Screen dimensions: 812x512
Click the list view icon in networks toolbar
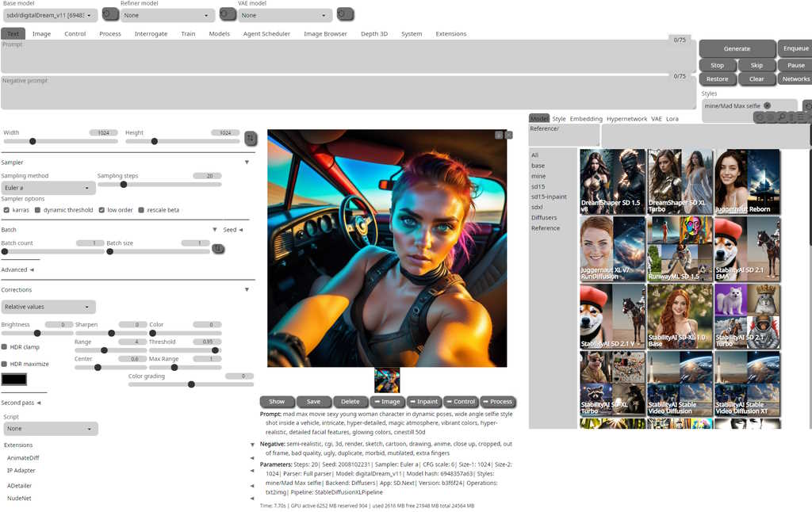coord(799,117)
